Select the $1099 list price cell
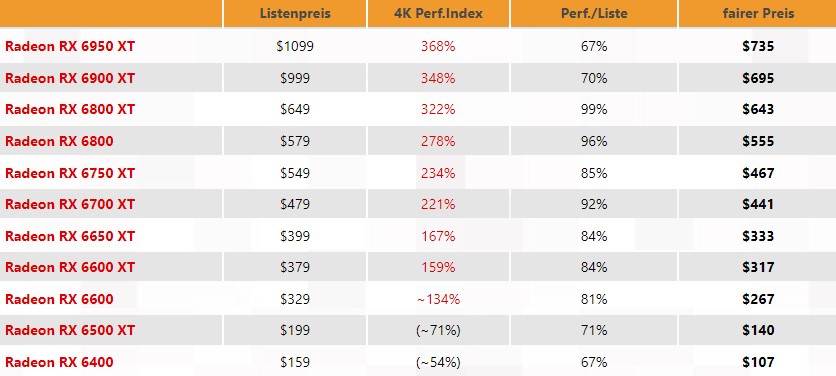The width and height of the screenshot is (836, 376). (x=295, y=46)
